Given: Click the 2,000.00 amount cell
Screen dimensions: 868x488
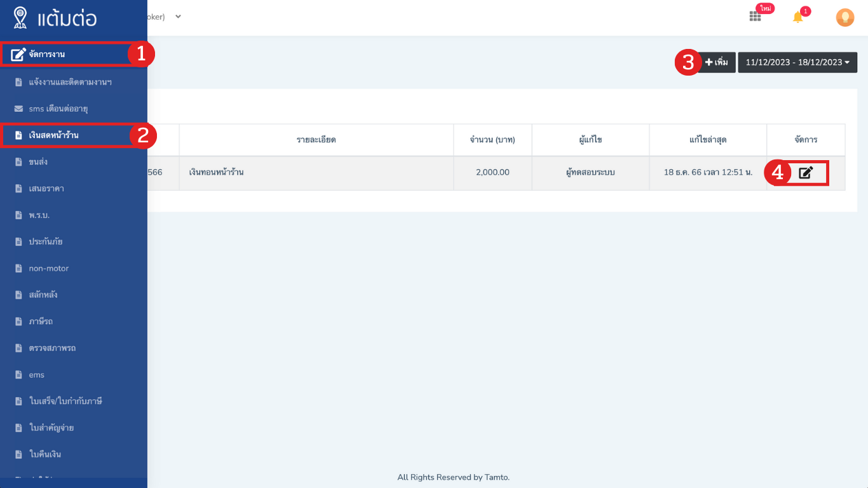Looking at the screenshot, I should click(x=492, y=172).
